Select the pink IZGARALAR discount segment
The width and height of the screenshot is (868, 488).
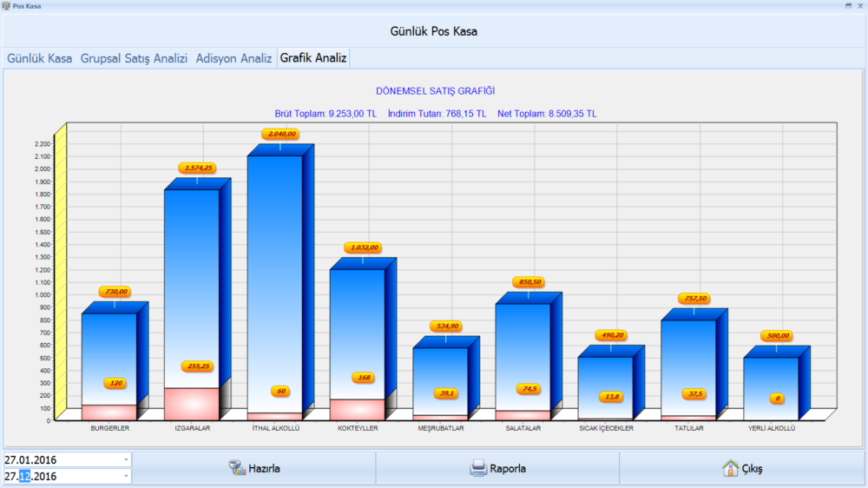tap(192, 404)
